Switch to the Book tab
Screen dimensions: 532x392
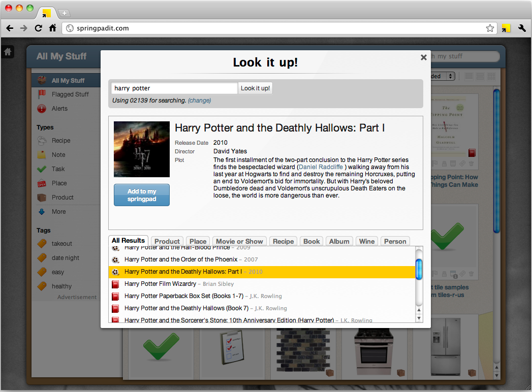(x=311, y=241)
